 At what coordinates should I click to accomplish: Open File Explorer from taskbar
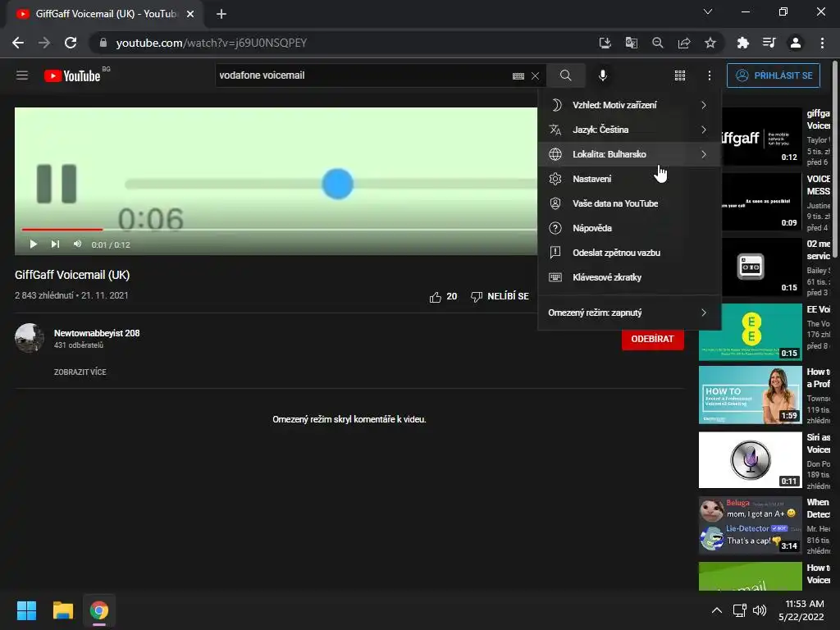click(62, 610)
